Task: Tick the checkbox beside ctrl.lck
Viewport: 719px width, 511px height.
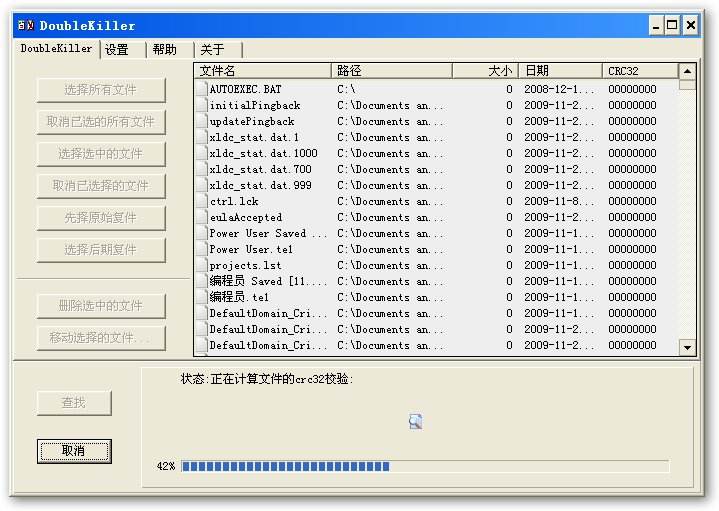Action: pos(202,201)
